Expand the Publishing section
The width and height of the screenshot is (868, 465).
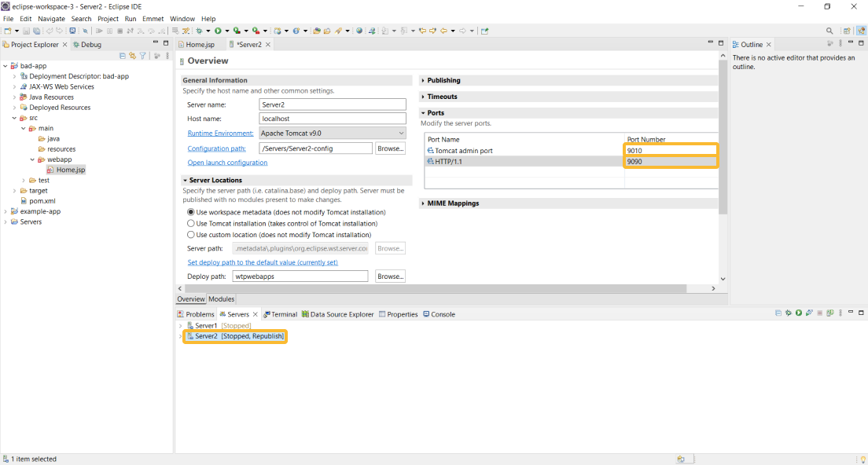pyautogui.click(x=423, y=80)
